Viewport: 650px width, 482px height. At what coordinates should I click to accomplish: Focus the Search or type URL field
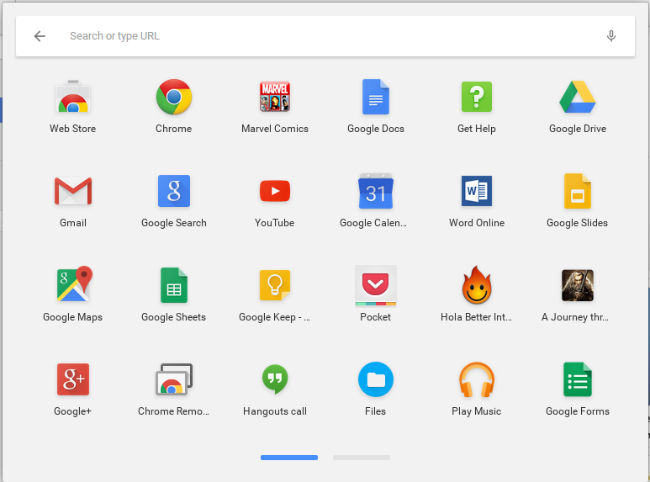(325, 36)
